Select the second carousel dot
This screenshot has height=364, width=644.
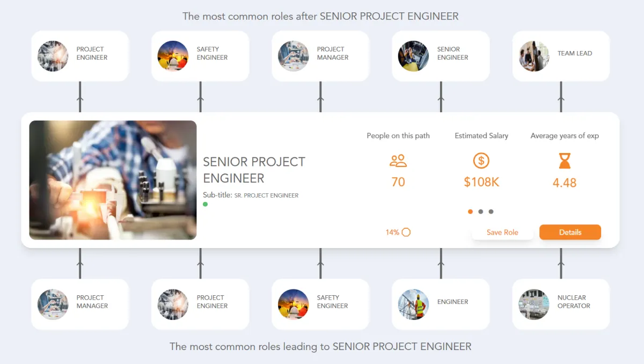(480, 212)
